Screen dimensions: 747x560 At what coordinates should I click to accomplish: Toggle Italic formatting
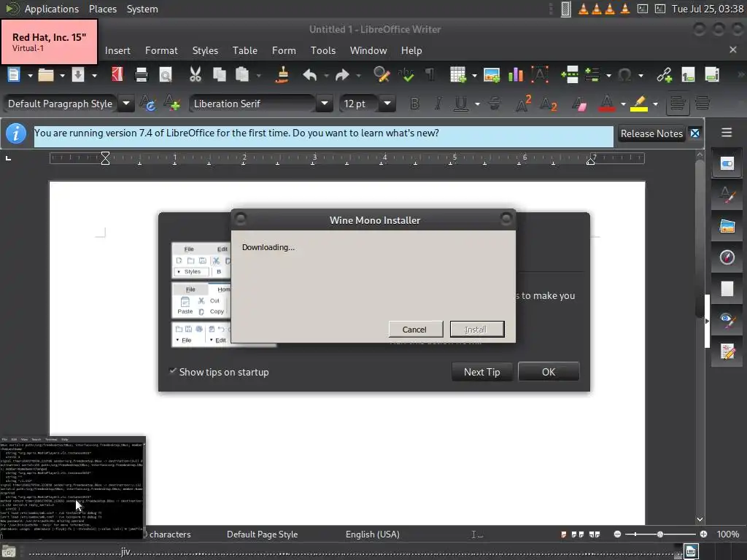click(438, 104)
